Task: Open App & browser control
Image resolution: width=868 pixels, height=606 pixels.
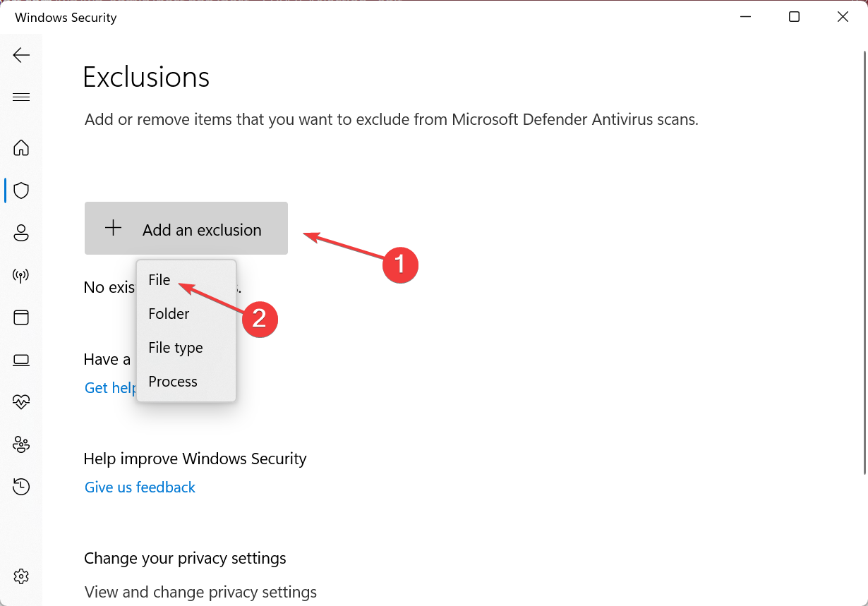Action: [x=21, y=317]
